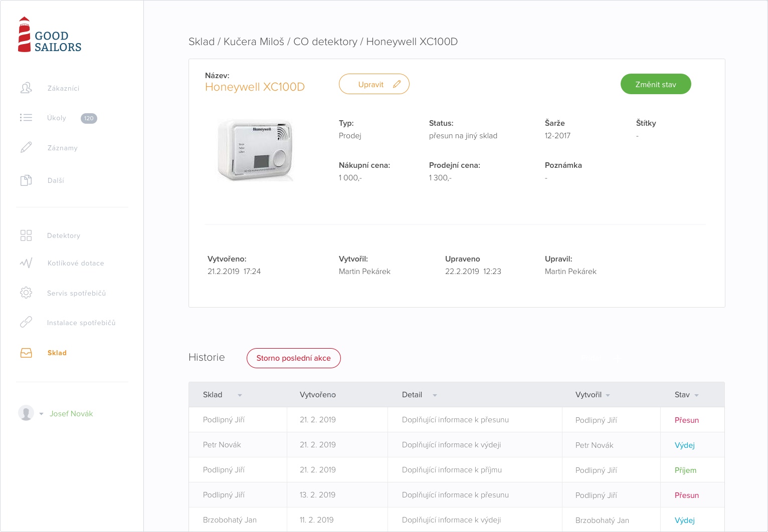Click the Servis spotřebičů gear icon
The height and width of the screenshot is (532, 768).
[26, 293]
